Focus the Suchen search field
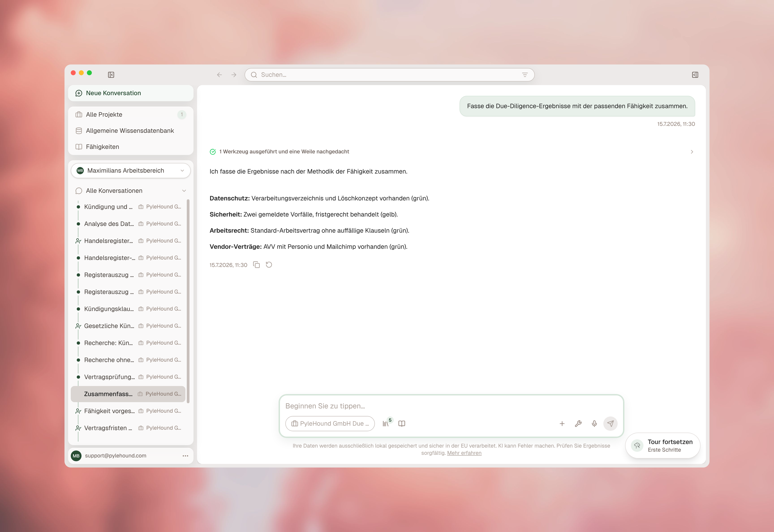 (389, 75)
